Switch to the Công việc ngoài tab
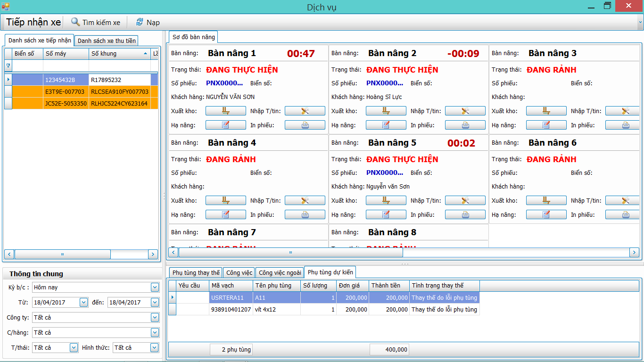 (280, 273)
